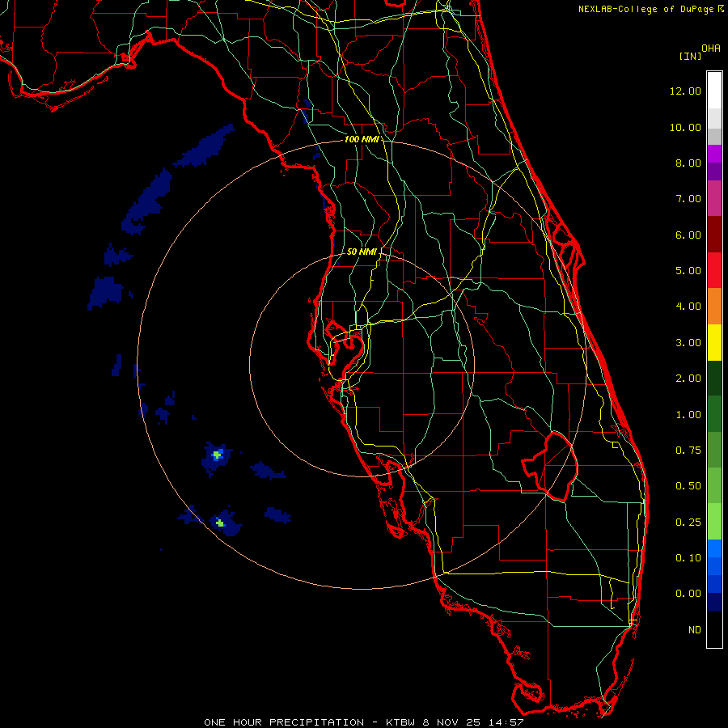
Task: Select the 12.00 legend value
Action: (685, 91)
